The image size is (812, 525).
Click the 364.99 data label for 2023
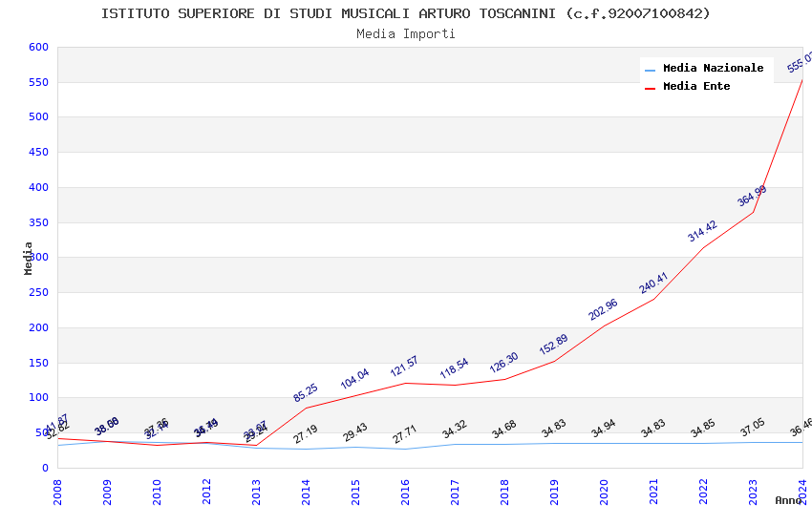tap(752, 196)
